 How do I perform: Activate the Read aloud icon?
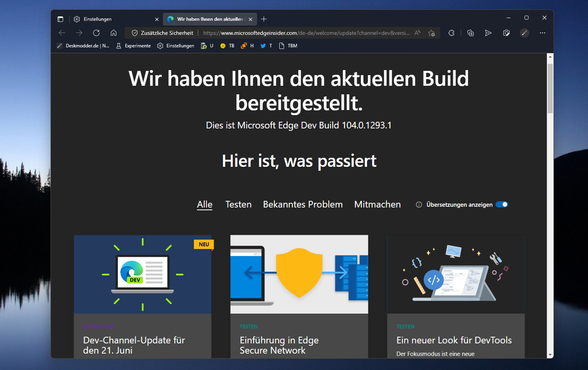coord(418,33)
